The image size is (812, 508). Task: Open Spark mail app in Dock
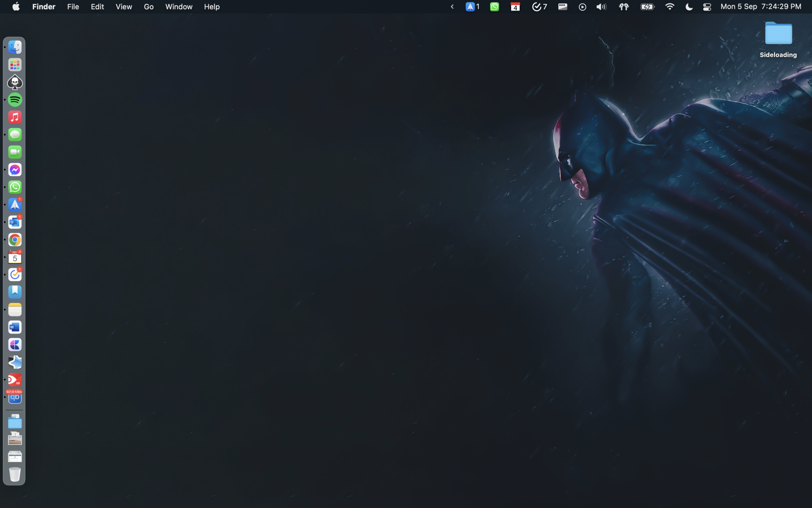click(15, 204)
